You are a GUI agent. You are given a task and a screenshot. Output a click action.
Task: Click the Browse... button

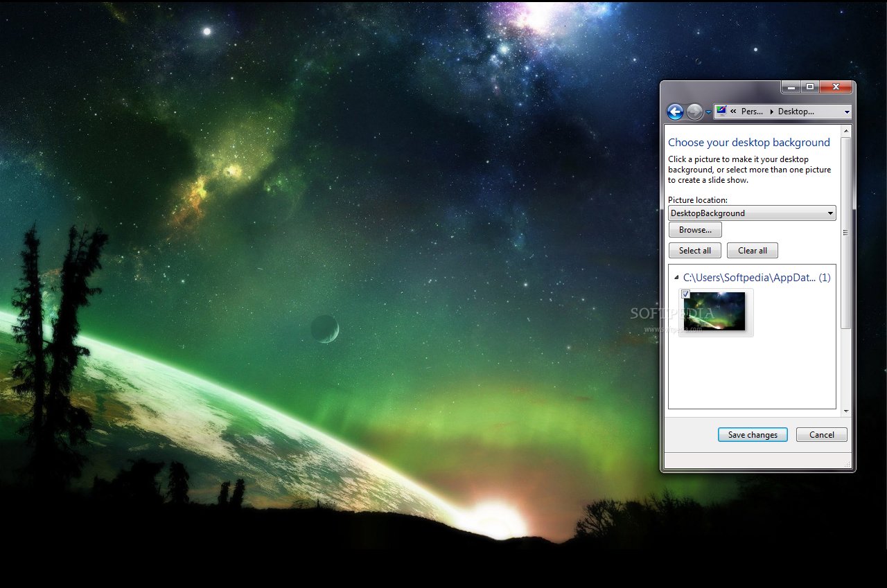click(x=695, y=230)
